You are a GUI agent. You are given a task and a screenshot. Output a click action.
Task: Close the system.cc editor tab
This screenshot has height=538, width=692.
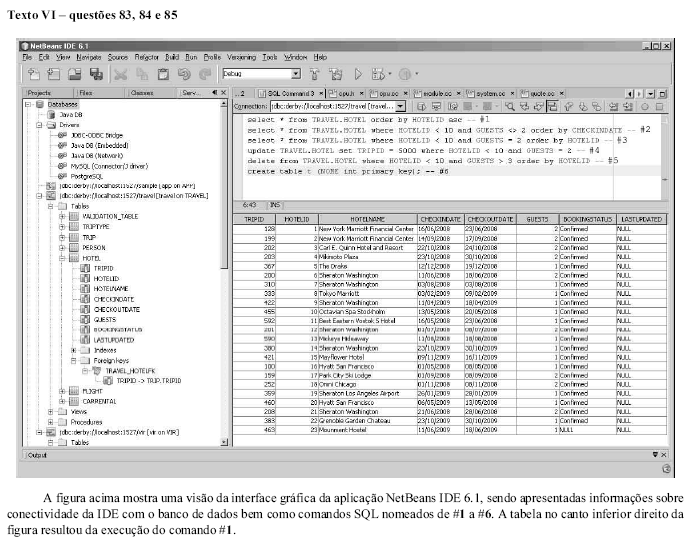(512, 94)
